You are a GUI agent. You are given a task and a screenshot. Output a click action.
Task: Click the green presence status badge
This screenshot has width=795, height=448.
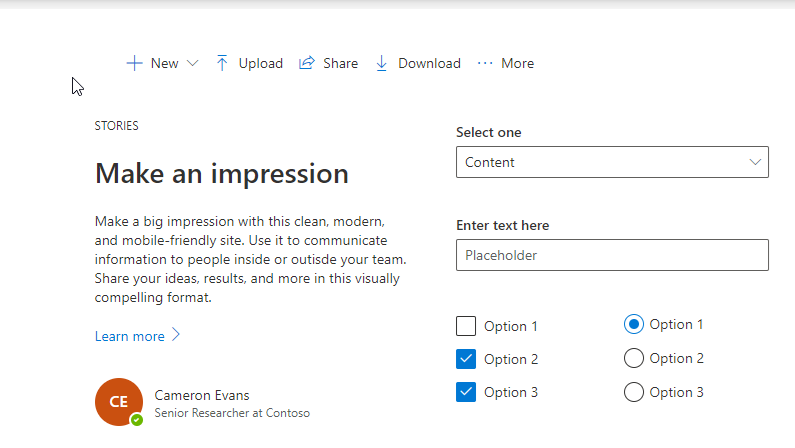click(137, 420)
